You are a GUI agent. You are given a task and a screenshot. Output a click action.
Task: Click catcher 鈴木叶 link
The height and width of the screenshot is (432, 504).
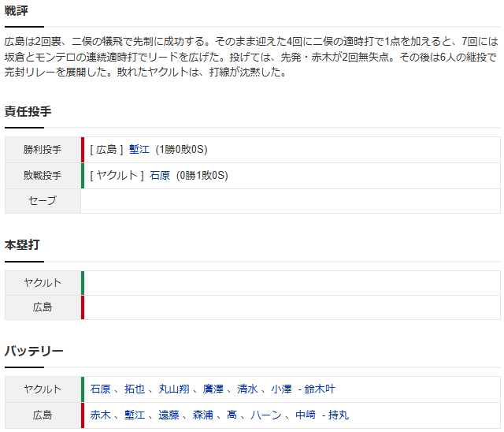coord(320,389)
